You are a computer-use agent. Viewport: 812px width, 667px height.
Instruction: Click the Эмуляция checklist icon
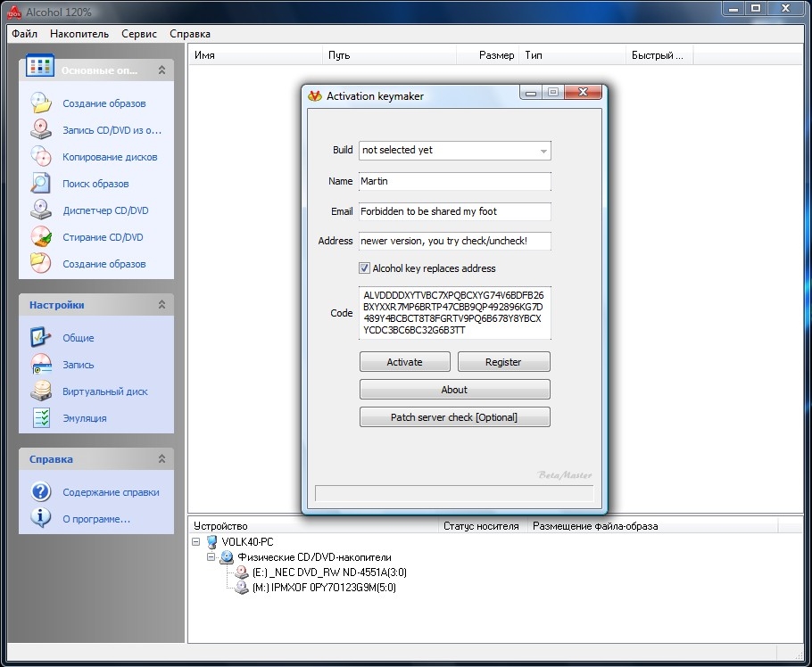(41, 417)
